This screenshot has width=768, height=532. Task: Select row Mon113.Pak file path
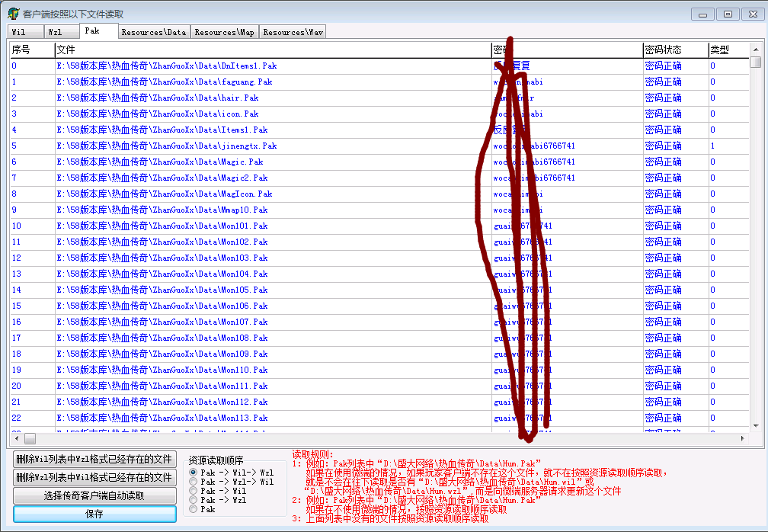[162, 418]
